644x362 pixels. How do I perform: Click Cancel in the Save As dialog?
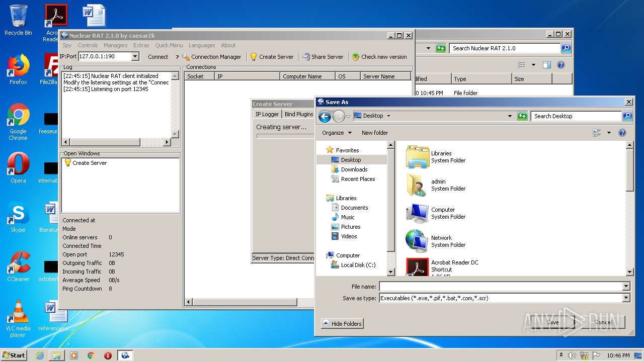click(603, 322)
